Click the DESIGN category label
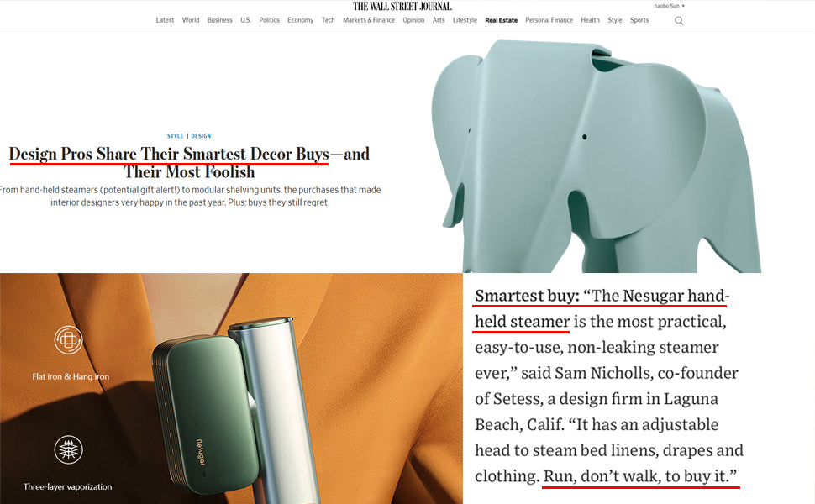 (x=201, y=136)
